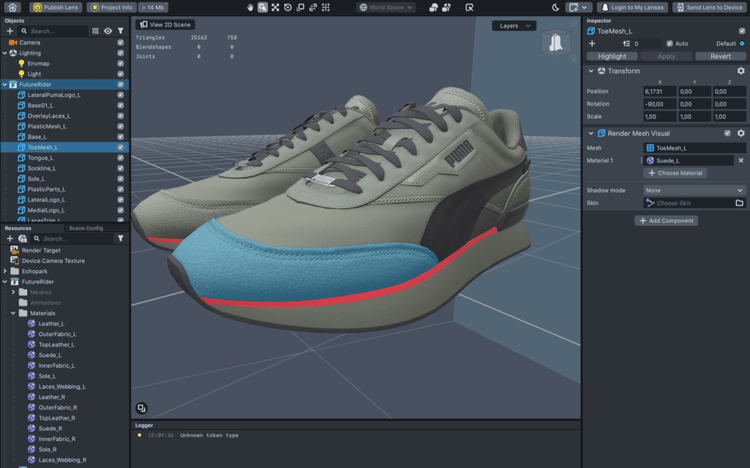The height and width of the screenshot is (468, 750).
Task: Click the Resources panel filter funnel icon
Action: 121,239
